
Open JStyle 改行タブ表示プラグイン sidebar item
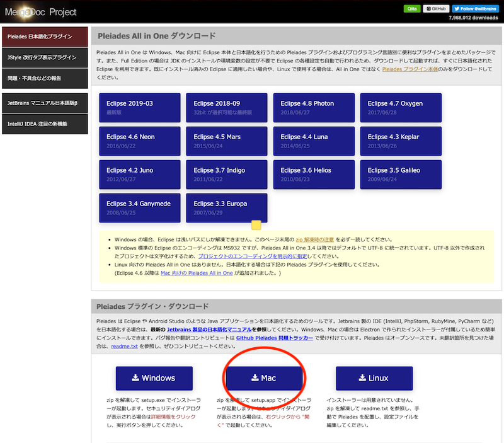coord(45,57)
